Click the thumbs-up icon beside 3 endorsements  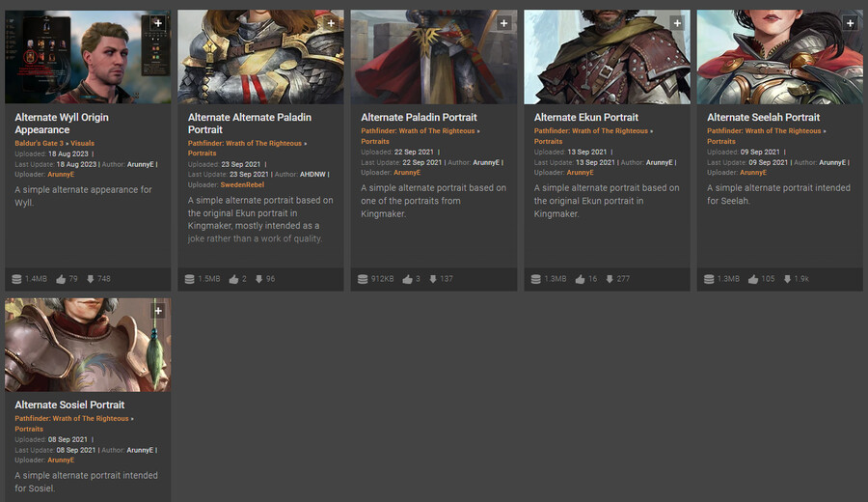407,279
